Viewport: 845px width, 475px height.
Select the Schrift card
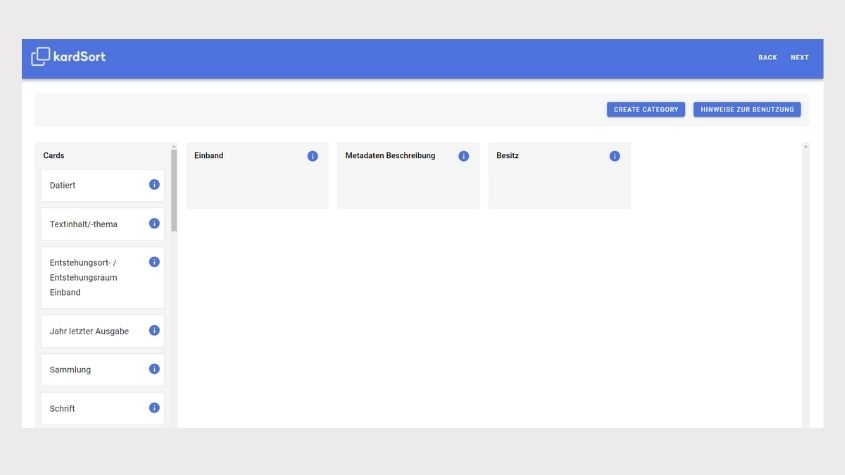tap(102, 409)
